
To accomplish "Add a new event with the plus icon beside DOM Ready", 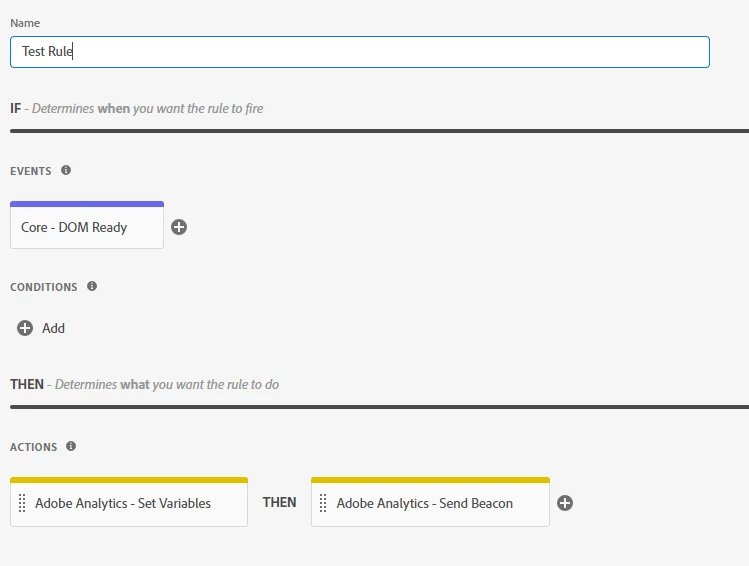I will point(179,227).
